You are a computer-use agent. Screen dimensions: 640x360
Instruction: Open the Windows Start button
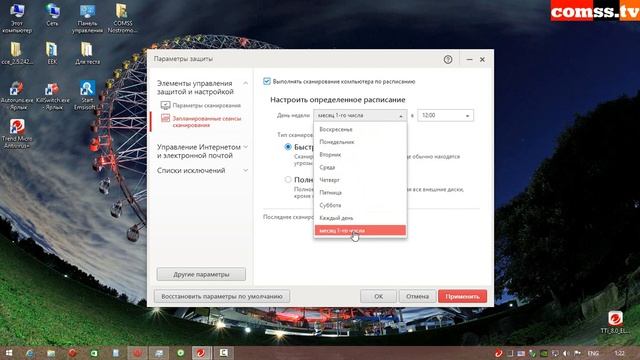click(x=9, y=353)
